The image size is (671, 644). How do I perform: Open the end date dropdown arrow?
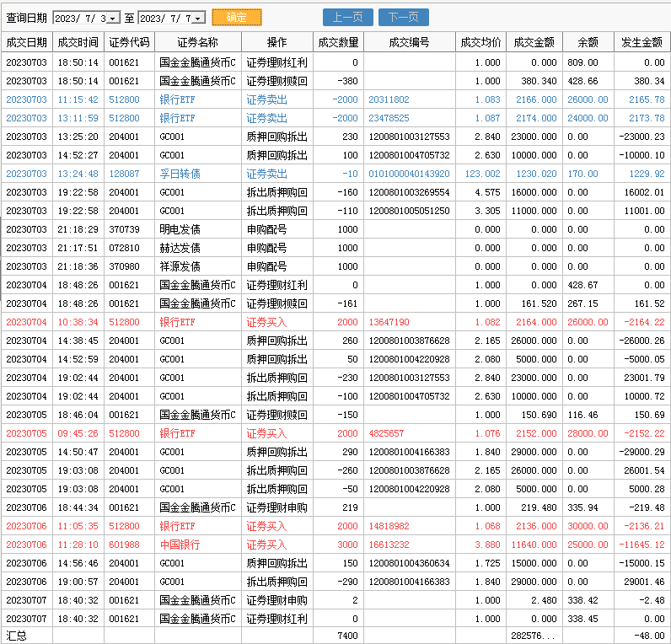199,18
